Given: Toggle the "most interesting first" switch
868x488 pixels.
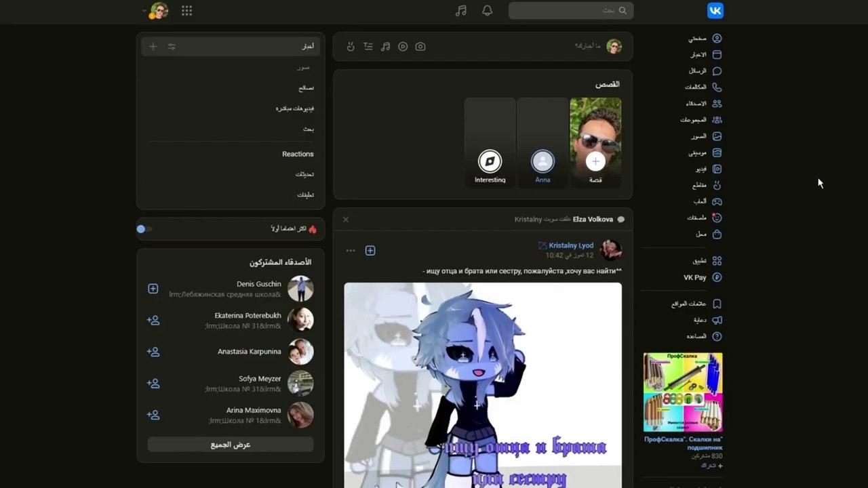Looking at the screenshot, I should pyautogui.click(x=144, y=229).
